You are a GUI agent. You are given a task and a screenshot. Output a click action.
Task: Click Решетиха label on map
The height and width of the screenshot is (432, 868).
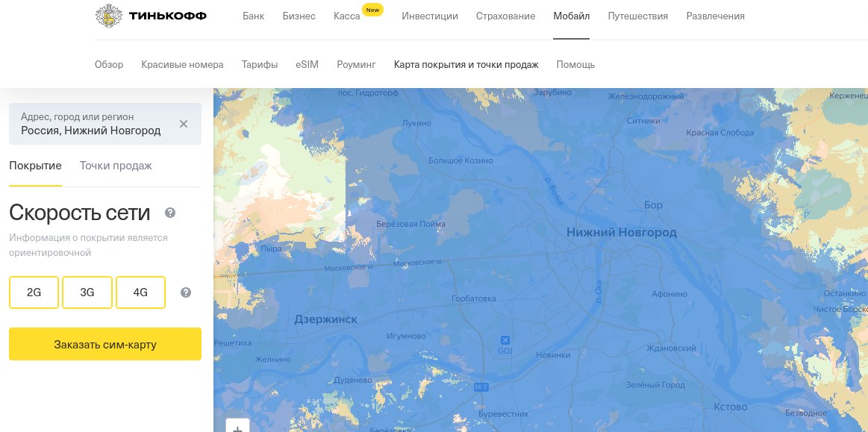point(233,343)
